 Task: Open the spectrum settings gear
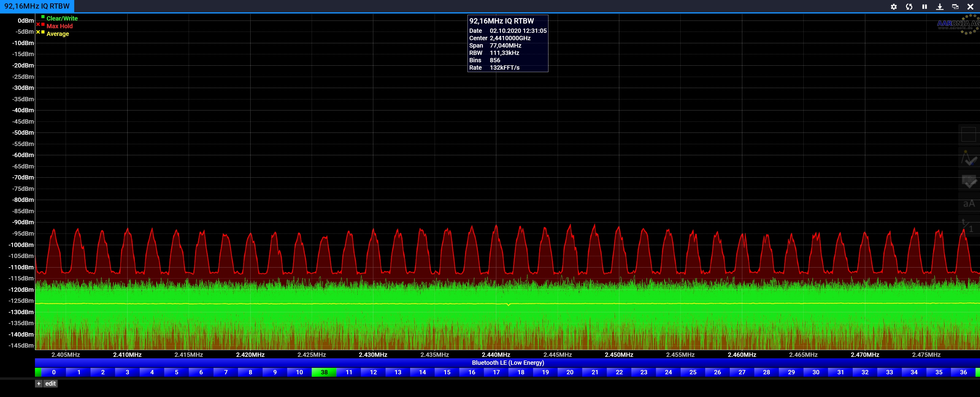[894, 6]
